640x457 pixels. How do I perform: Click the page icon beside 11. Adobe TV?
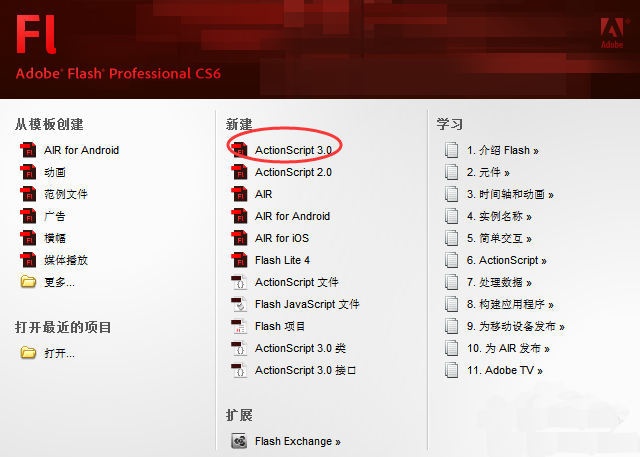(451, 370)
